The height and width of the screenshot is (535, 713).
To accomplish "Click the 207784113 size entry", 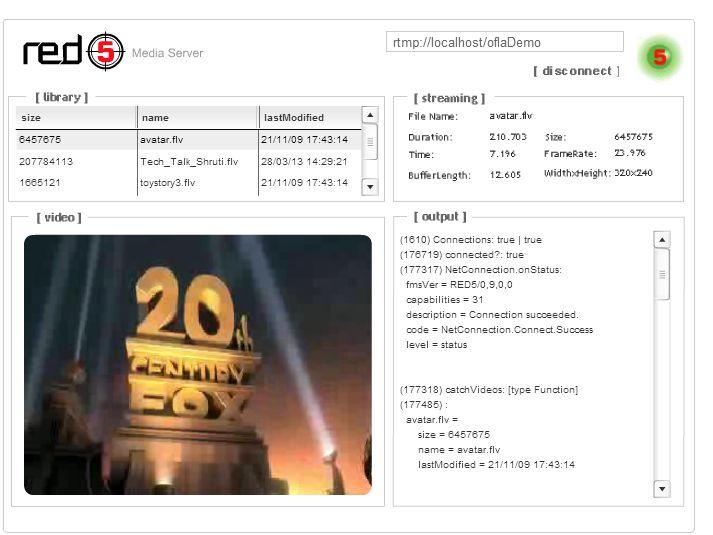I will click(x=46, y=161).
